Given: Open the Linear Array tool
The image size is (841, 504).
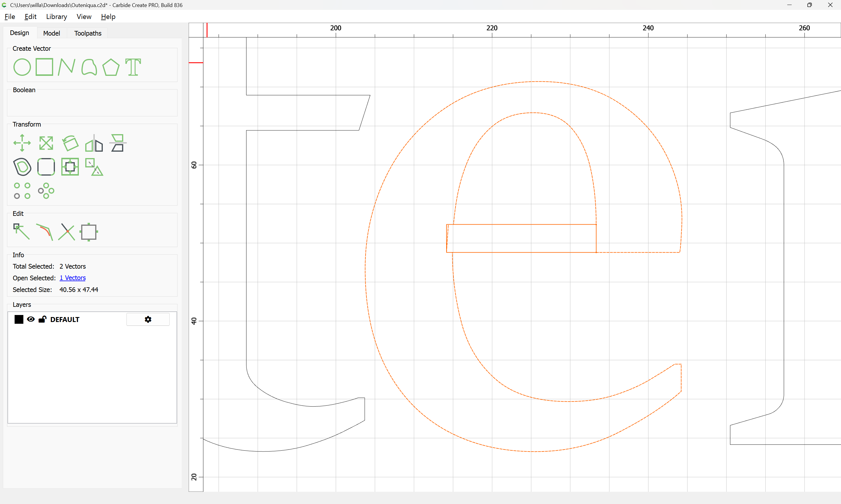Looking at the screenshot, I should point(22,191).
